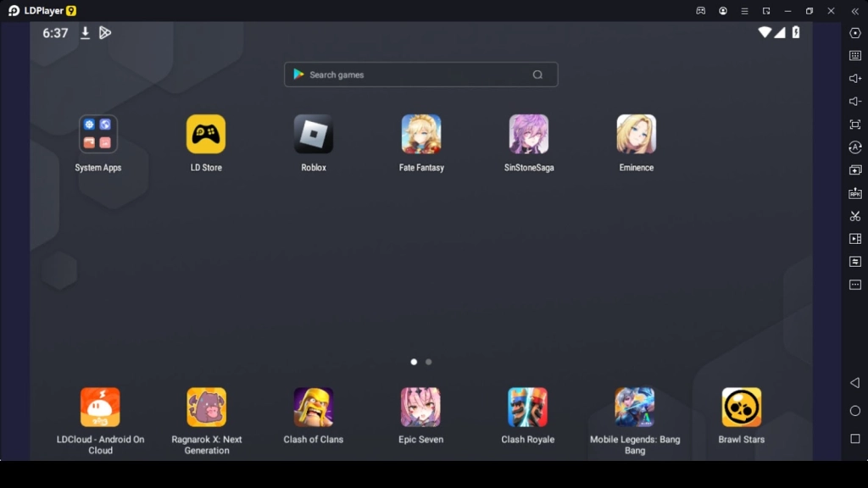This screenshot has width=868, height=488.
Task: Open video recorder in sidebar
Action: (x=855, y=239)
